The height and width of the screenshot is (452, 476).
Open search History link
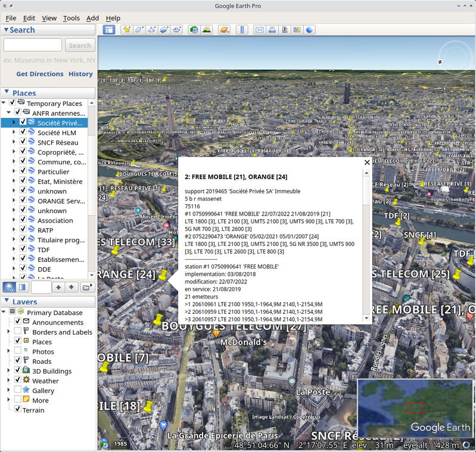click(80, 74)
